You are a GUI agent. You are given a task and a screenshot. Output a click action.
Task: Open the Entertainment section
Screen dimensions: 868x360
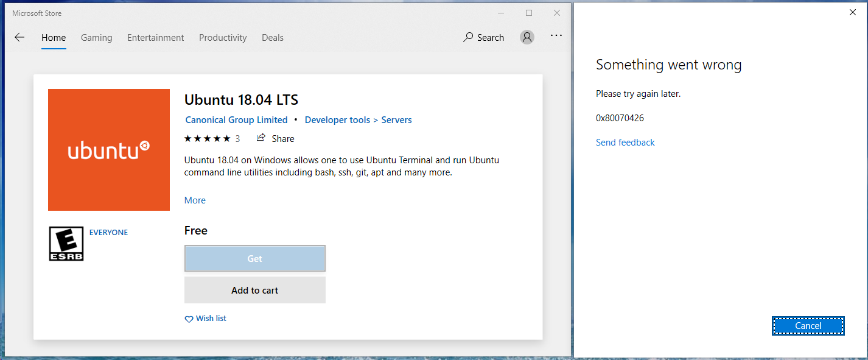(155, 37)
